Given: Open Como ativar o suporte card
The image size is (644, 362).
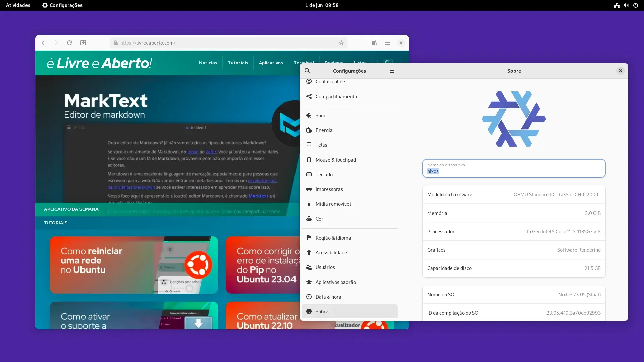Looking at the screenshot, I should click(134, 315).
